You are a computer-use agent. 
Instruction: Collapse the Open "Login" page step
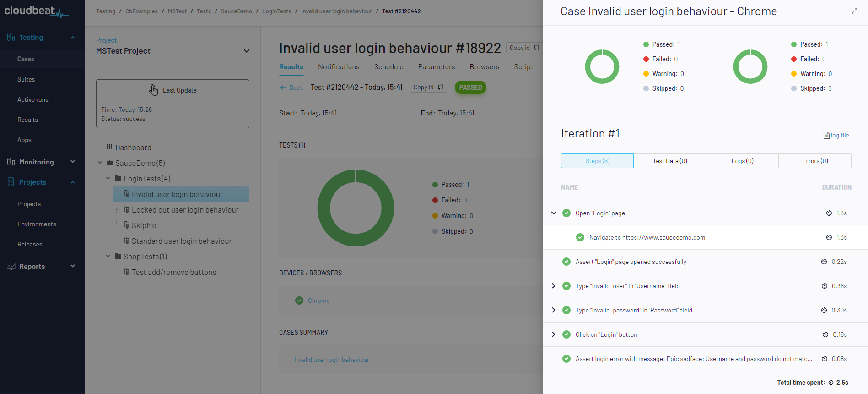pyautogui.click(x=554, y=213)
